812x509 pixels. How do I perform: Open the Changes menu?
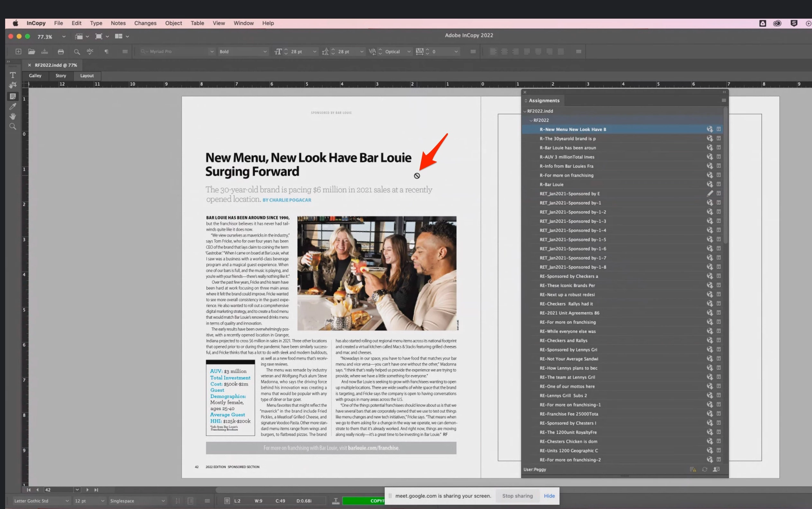(x=145, y=23)
